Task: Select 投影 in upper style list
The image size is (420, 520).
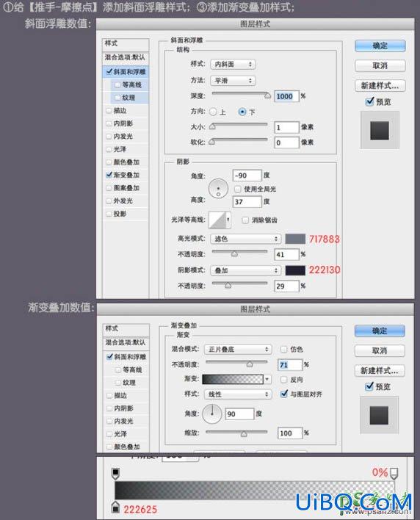Action: (120, 214)
